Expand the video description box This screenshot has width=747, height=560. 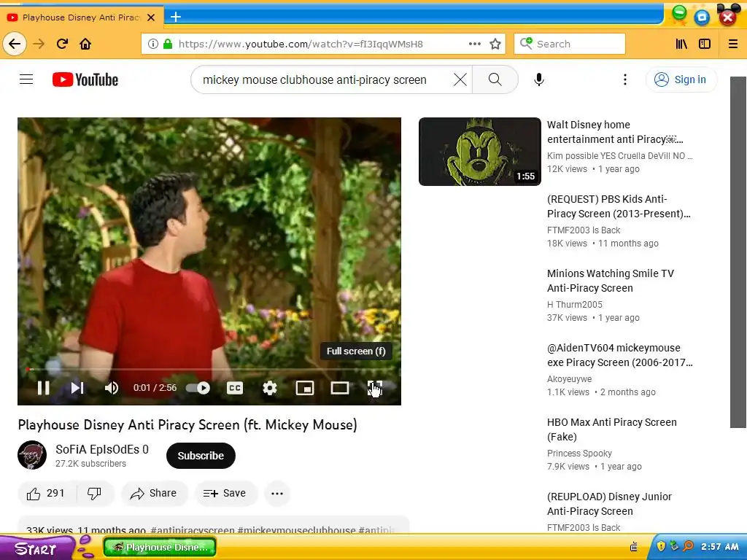click(x=213, y=525)
